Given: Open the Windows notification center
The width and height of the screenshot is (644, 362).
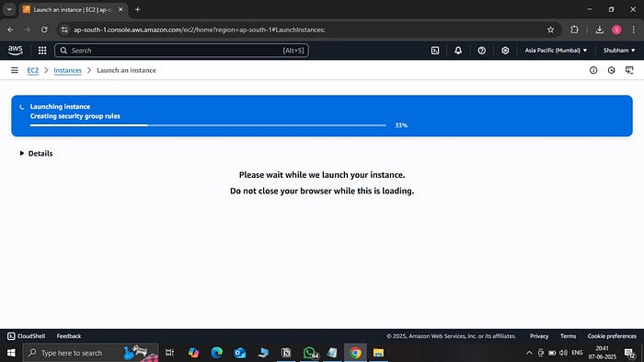Looking at the screenshot, I should (x=630, y=353).
